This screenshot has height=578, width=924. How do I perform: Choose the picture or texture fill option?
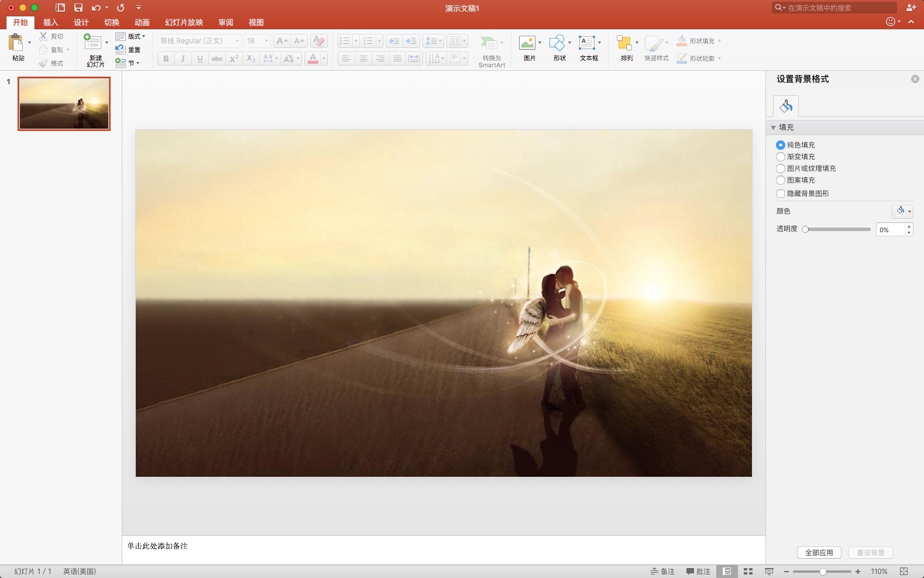click(x=781, y=168)
